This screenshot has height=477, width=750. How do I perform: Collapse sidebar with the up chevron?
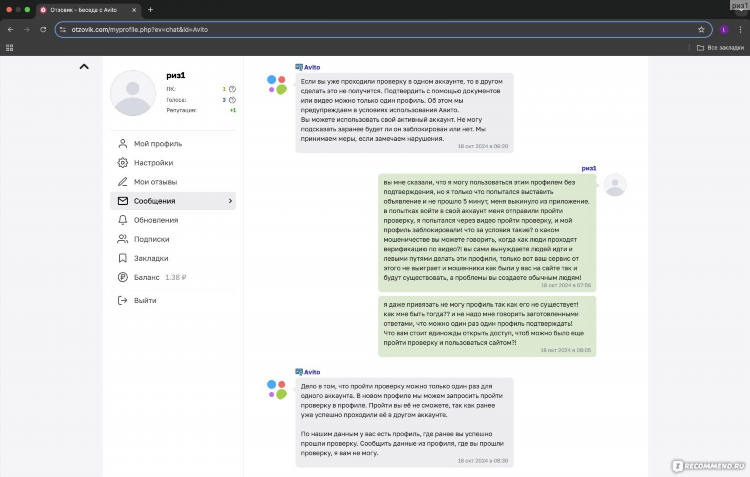(x=84, y=67)
